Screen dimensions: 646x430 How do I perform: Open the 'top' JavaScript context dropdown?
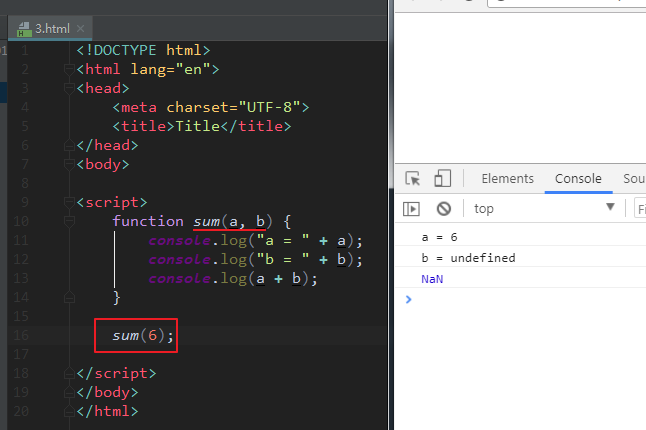click(x=544, y=208)
